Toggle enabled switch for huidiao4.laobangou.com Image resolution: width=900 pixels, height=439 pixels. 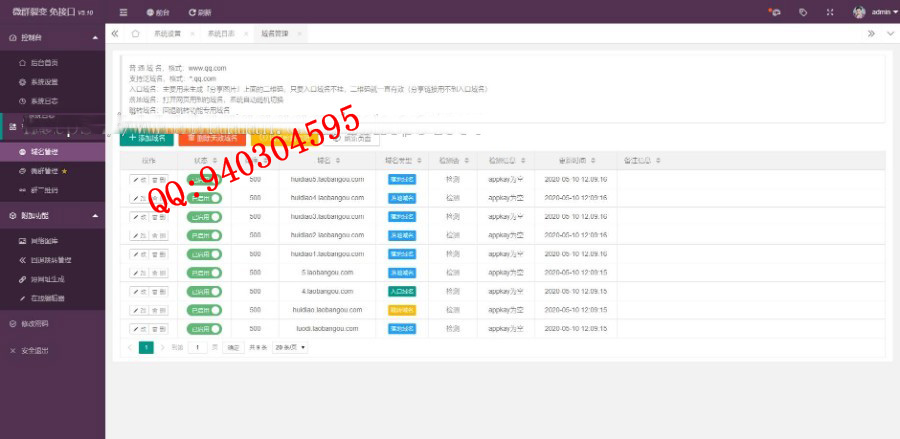[204, 198]
